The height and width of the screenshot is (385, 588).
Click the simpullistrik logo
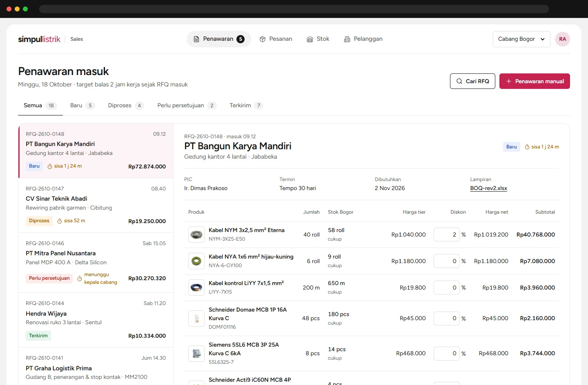click(x=39, y=39)
